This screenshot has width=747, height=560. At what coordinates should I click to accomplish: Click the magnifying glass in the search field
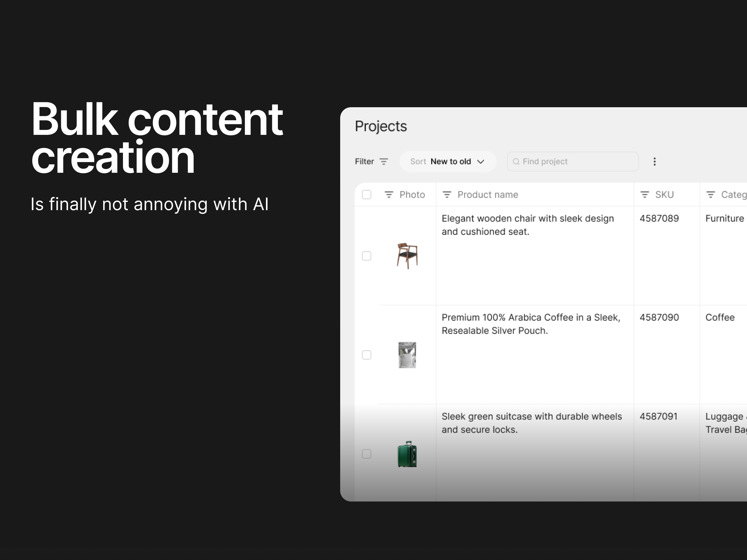pos(516,161)
